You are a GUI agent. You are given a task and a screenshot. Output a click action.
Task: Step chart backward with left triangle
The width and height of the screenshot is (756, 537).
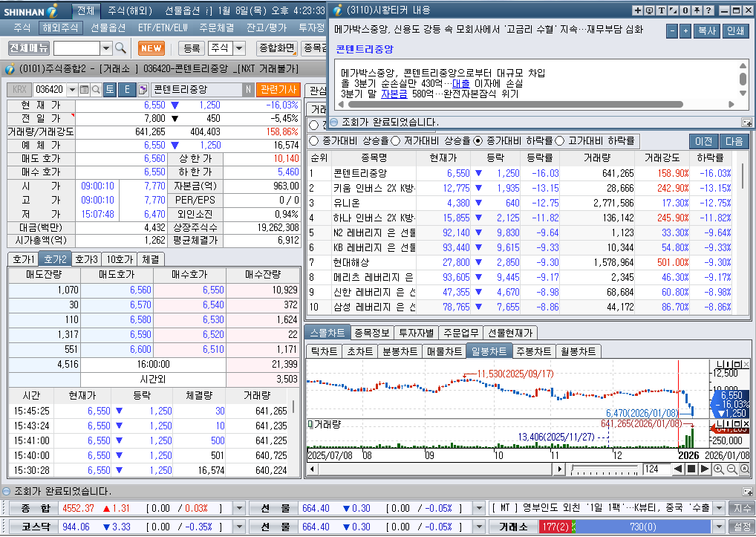pyautogui.click(x=678, y=469)
